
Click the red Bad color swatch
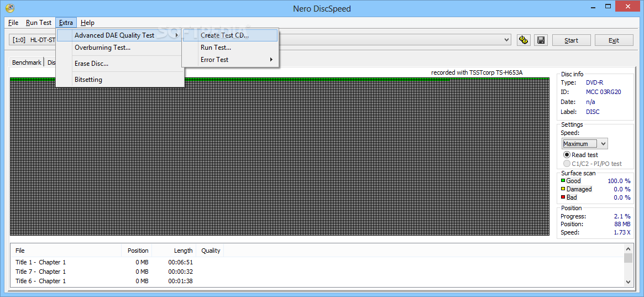point(563,197)
